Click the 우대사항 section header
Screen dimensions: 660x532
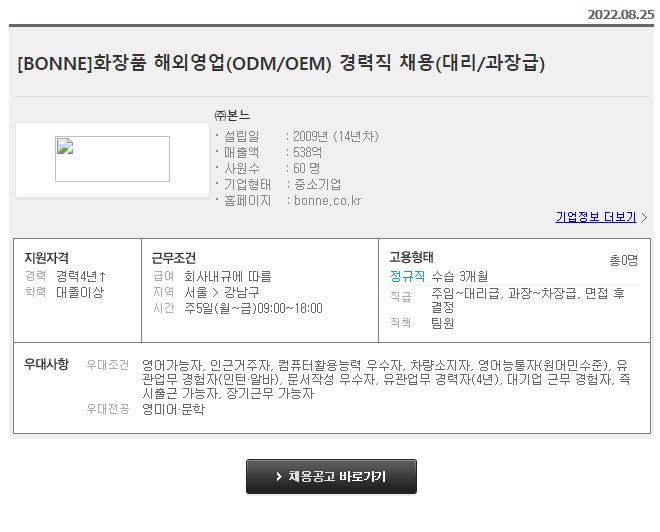coord(46,364)
